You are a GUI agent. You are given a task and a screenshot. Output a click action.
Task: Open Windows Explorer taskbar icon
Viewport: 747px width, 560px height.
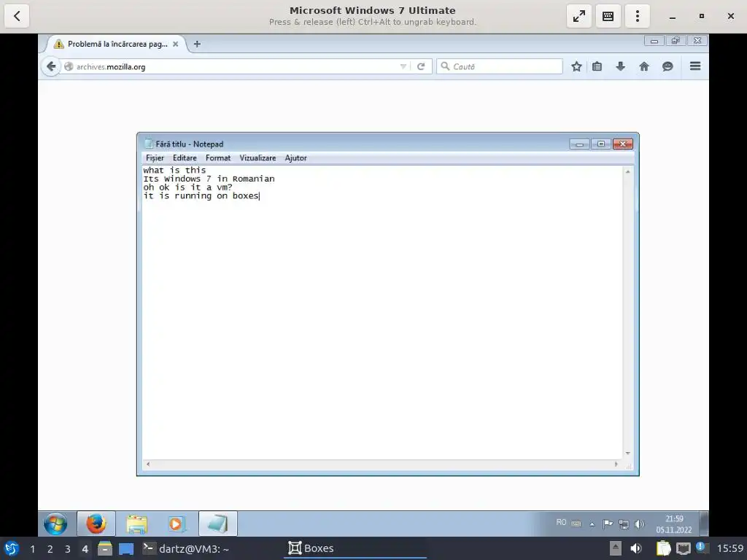(136, 524)
